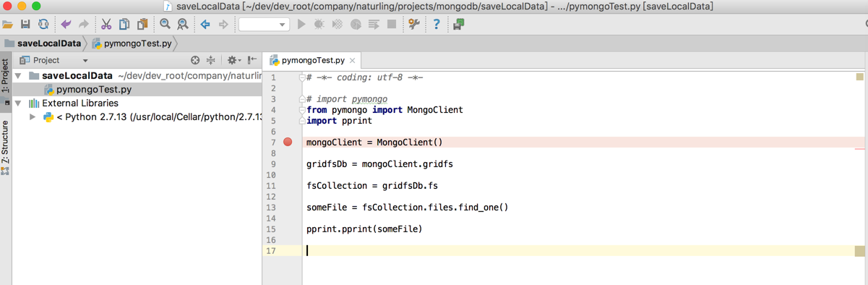This screenshot has width=868, height=285.
Task: Click the empty line 17 in the editor
Action: (578, 251)
